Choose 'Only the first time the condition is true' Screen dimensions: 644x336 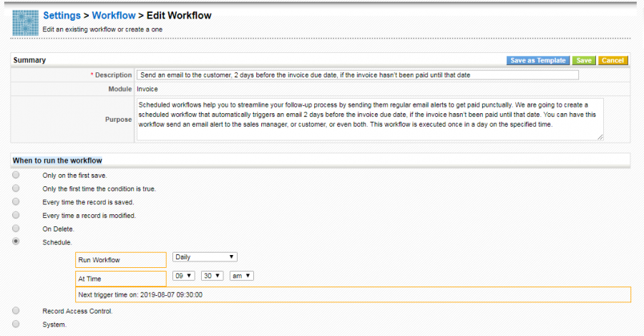tap(16, 188)
